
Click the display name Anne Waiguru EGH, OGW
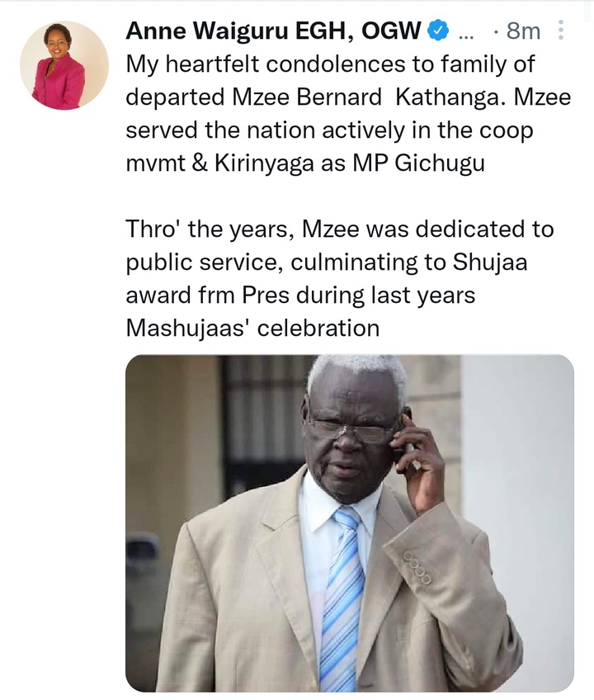coord(273,31)
